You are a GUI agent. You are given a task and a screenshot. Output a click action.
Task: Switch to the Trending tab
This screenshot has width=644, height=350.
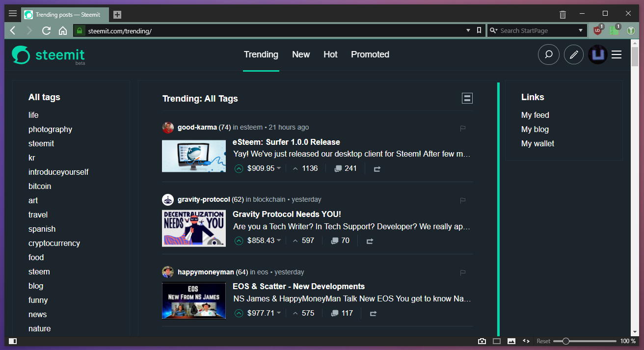click(x=261, y=54)
